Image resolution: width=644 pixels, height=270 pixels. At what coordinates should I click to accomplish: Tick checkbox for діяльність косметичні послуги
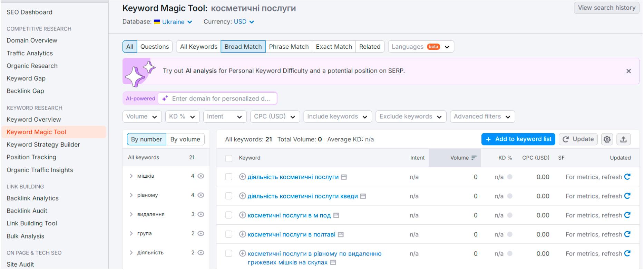click(228, 177)
